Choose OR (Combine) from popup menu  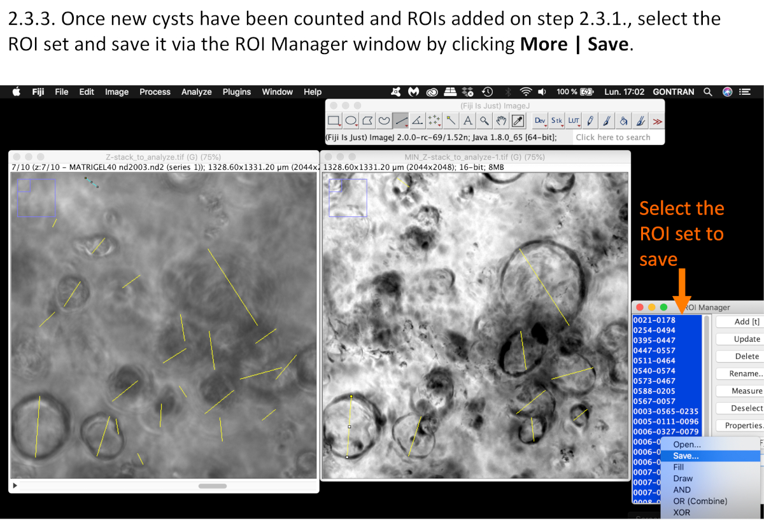tap(711, 501)
